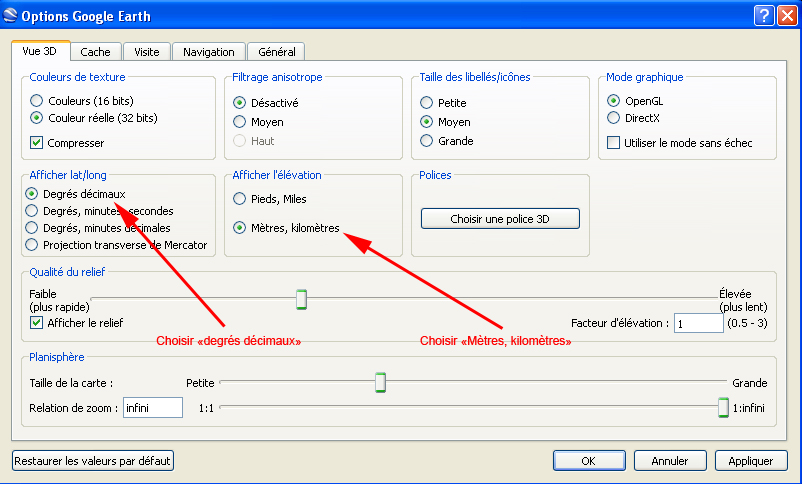The height and width of the screenshot is (484, 802).
Task: Choose DirectX graphics mode
Action: pos(613,118)
